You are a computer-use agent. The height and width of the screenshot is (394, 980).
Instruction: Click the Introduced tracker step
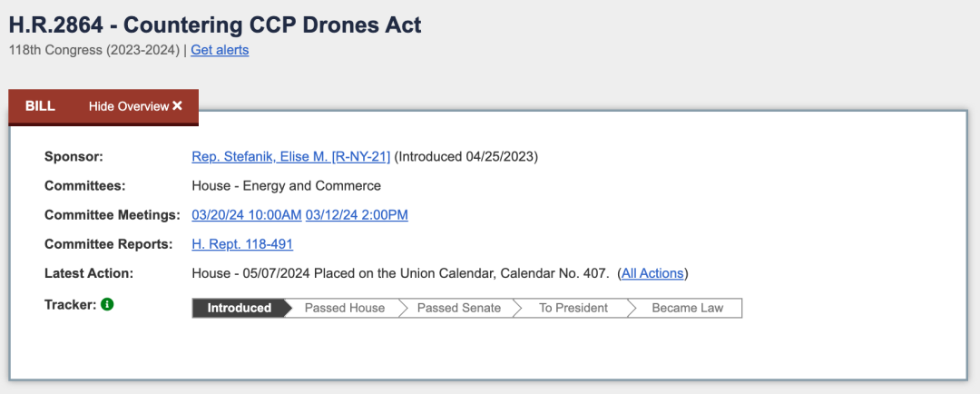point(240,308)
